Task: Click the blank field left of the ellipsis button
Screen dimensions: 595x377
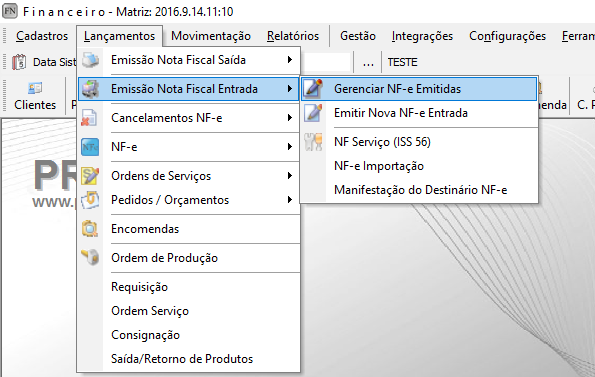Action: pos(325,62)
